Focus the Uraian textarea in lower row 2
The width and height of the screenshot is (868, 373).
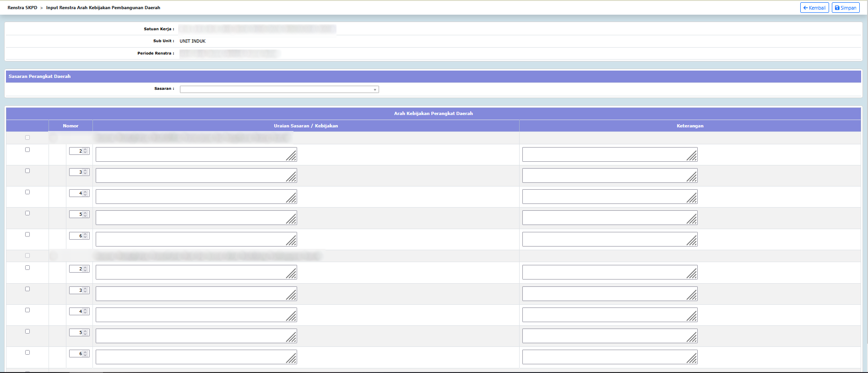(190, 272)
